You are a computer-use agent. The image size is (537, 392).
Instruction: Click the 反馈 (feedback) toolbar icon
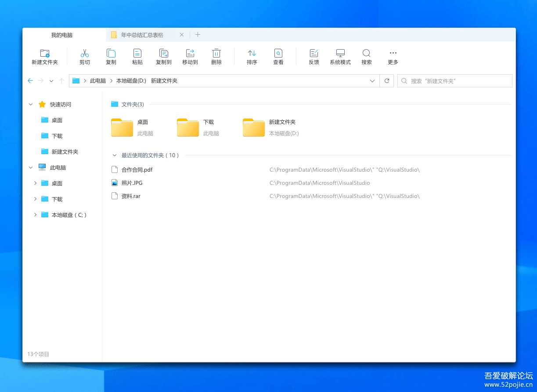tap(314, 54)
